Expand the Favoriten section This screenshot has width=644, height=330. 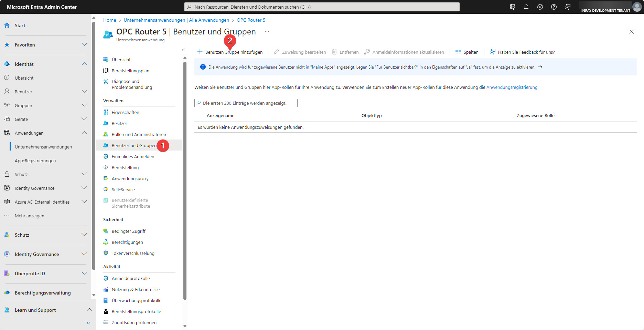(84, 45)
